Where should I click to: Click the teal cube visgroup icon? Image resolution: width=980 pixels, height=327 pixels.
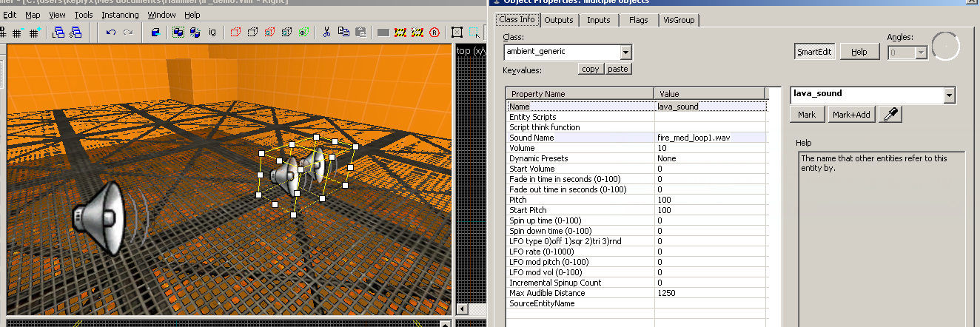286,32
